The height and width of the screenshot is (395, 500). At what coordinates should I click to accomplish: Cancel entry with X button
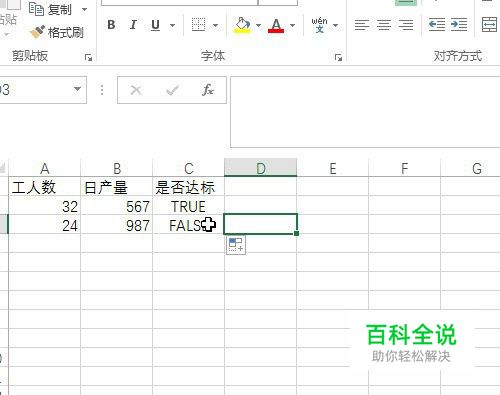136,90
